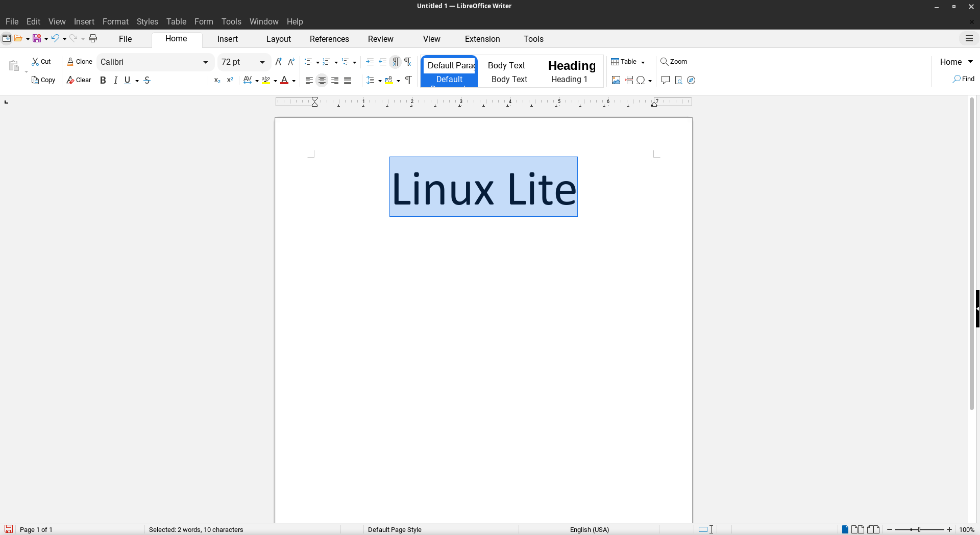Viewport: 980px width, 535px height.
Task: Expand the Table dropdown arrow
Action: click(643, 62)
